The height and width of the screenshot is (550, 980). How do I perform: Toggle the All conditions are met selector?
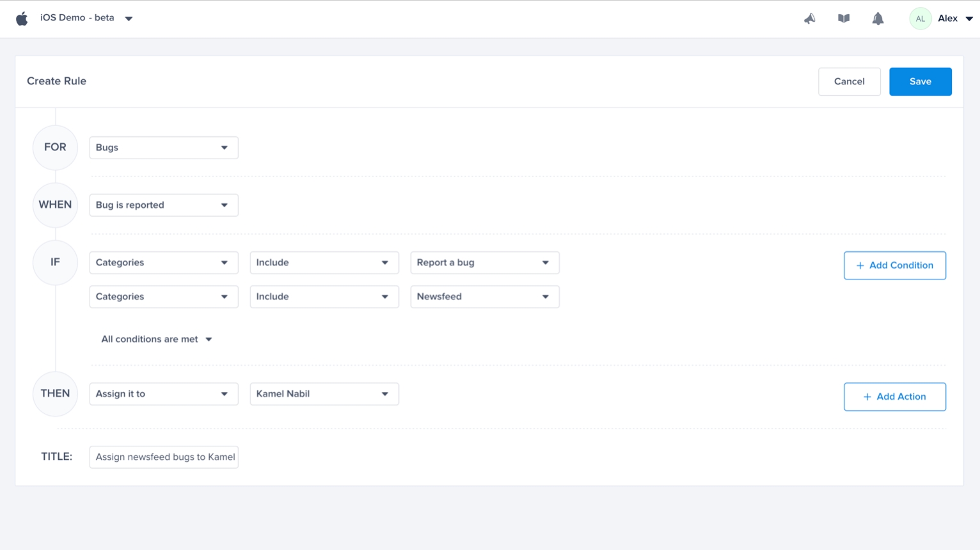point(157,339)
